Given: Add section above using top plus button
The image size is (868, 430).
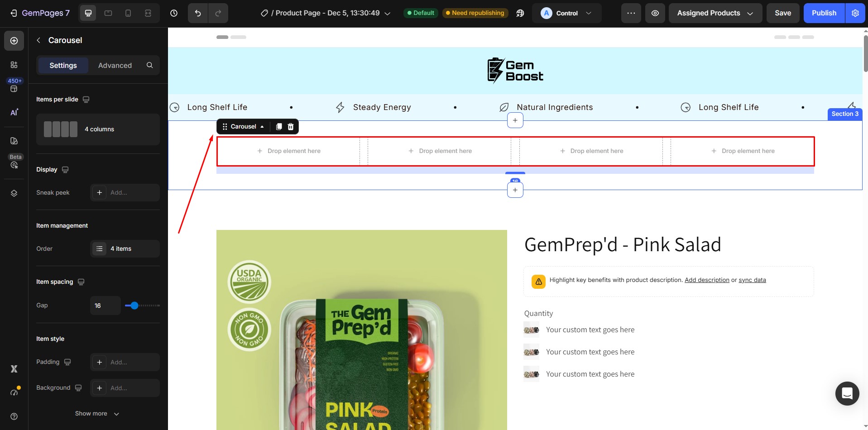Looking at the screenshot, I should pos(515,120).
